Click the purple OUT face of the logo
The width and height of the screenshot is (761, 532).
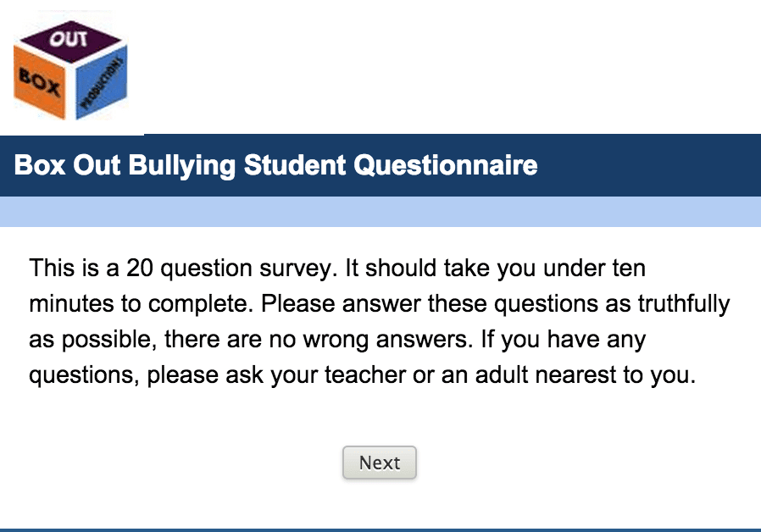tap(70, 42)
